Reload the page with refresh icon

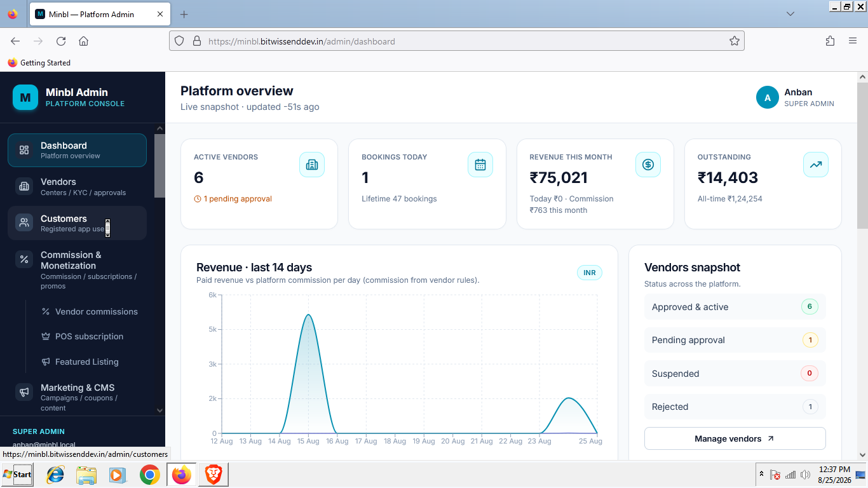61,41
